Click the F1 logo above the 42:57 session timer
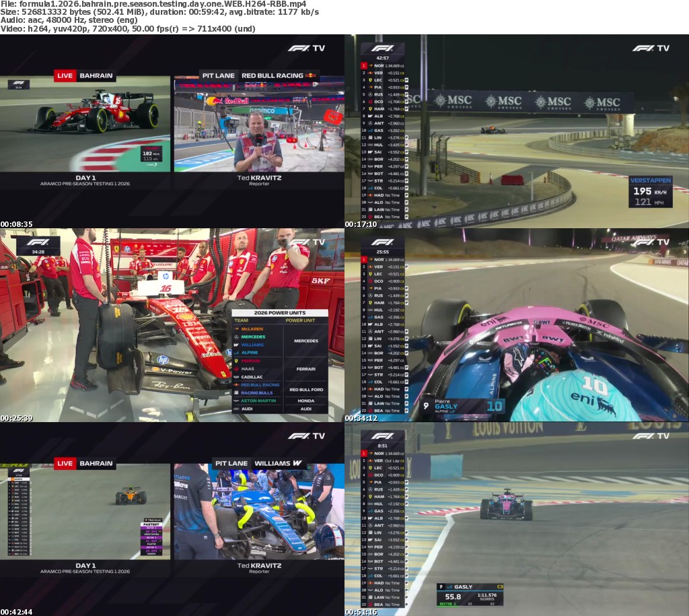 (x=382, y=48)
